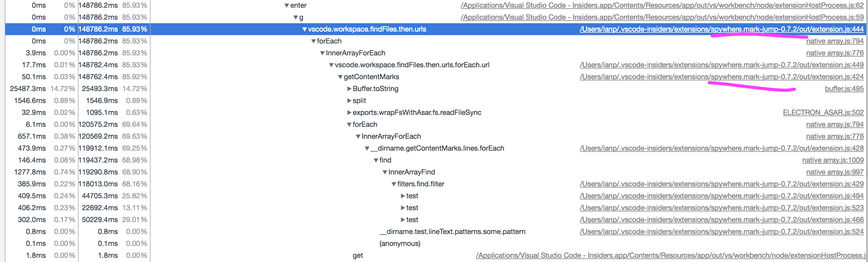Viewport: 868px width, 262px height.
Task: Collapse the top-level forEach node
Action: (x=313, y=41)
